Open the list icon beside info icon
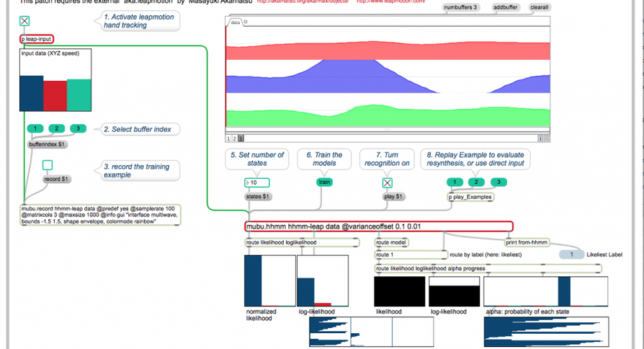 pos(547,138)
